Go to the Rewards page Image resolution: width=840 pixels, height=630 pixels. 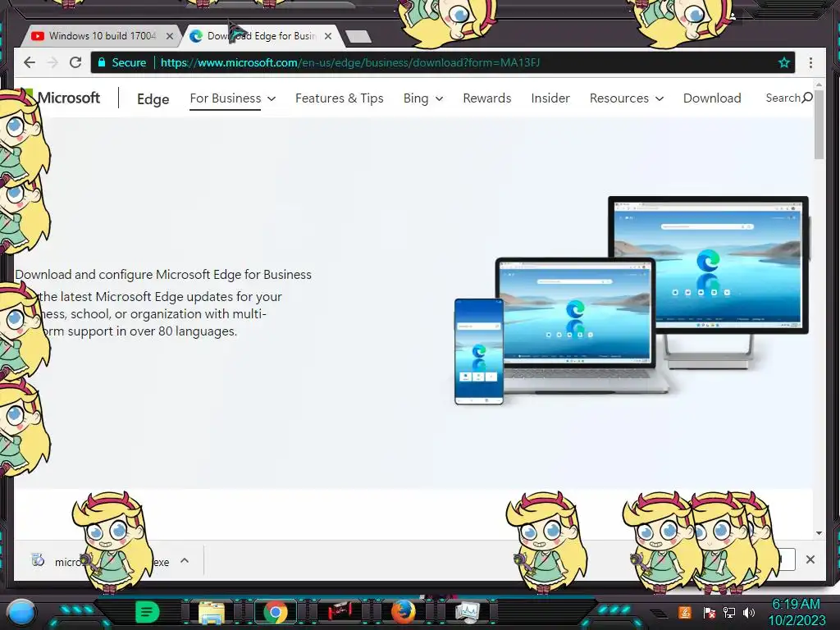pos(487,98)
